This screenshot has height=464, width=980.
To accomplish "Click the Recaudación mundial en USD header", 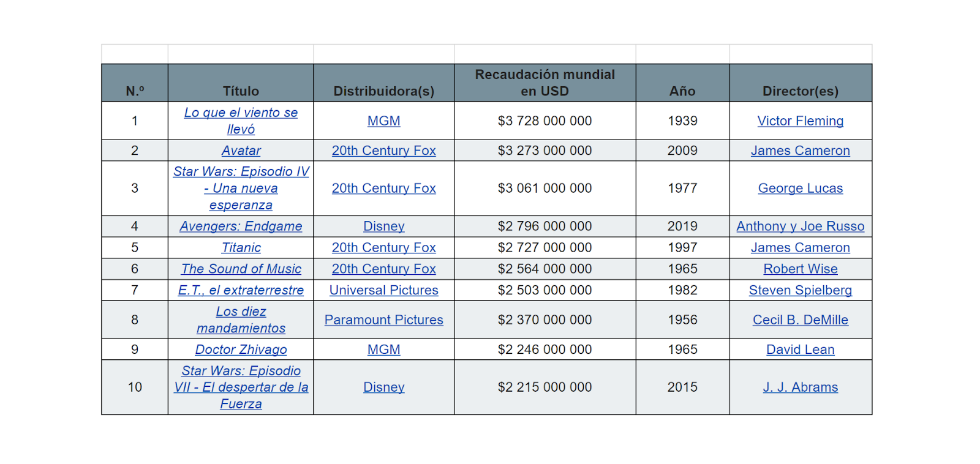I will click(x=545, y=83).
